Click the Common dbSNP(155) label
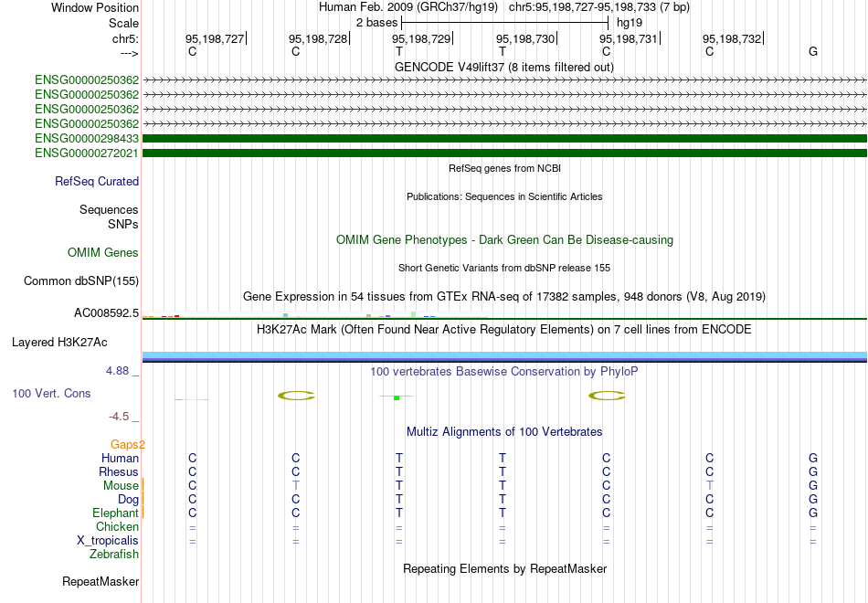 coord(81,281)
